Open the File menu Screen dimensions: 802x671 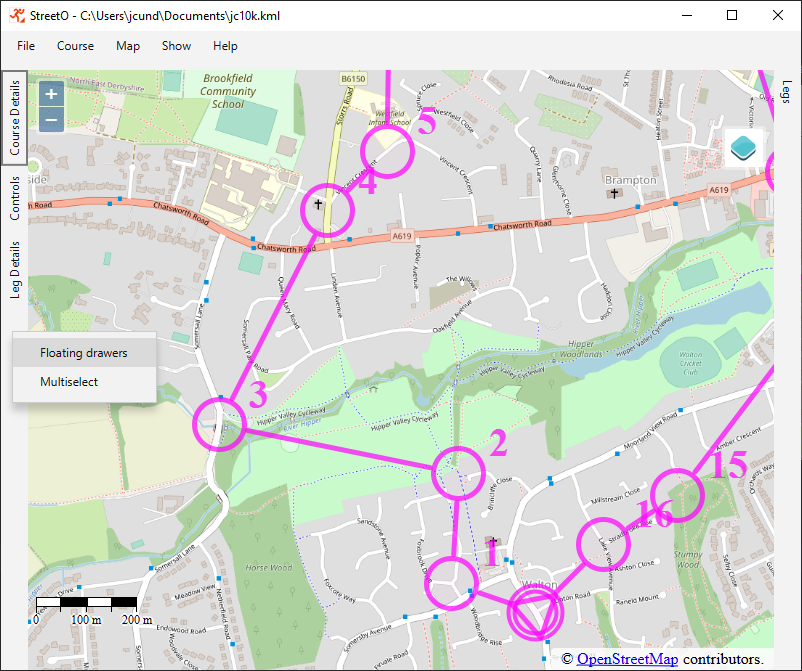point(26,46)
